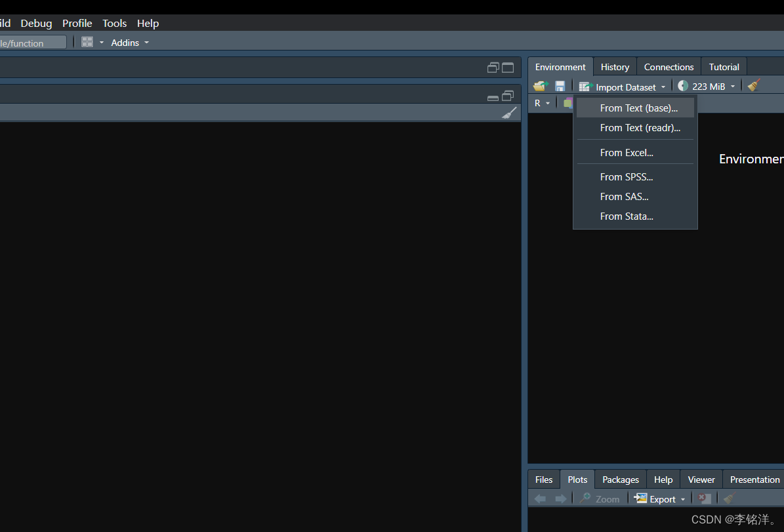Switch to the Tutorial tab
This screenshot has height=532, width=784.
click(724, 67)
